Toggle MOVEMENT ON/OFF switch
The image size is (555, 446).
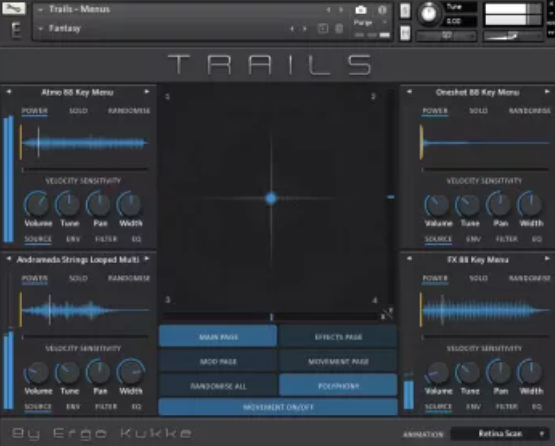click(278, 407)
